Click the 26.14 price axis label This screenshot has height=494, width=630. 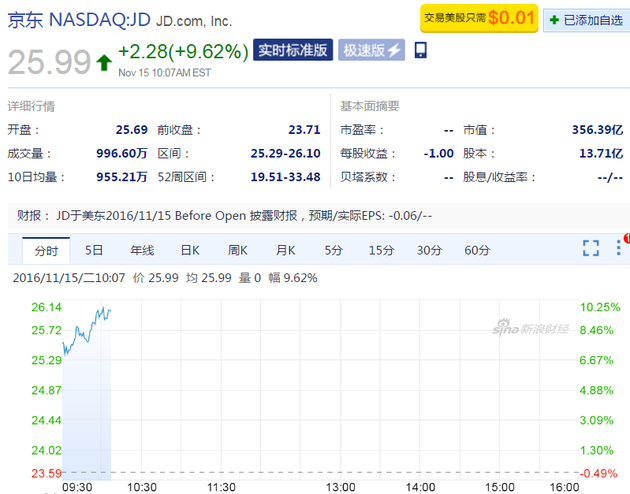[x=46, y=307]
